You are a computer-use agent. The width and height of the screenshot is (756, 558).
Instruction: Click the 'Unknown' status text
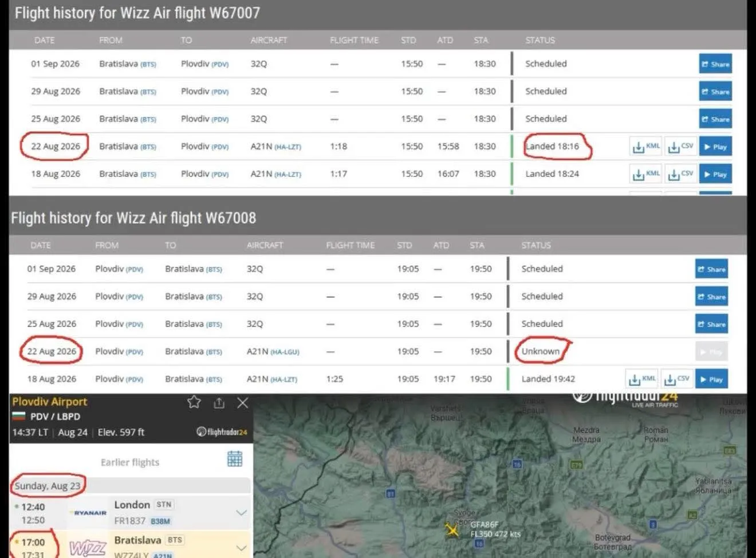(x=541, y=352)
